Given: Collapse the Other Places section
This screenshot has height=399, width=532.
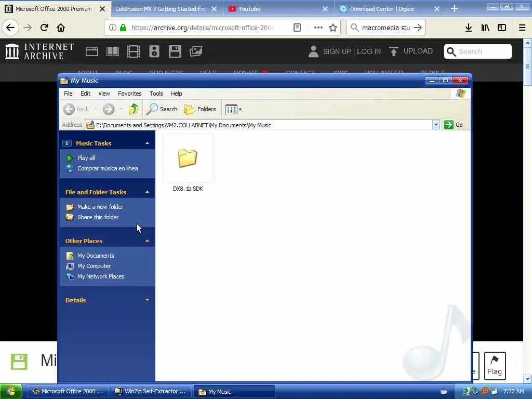Looking at the screenshot, I should pos(147,241).
